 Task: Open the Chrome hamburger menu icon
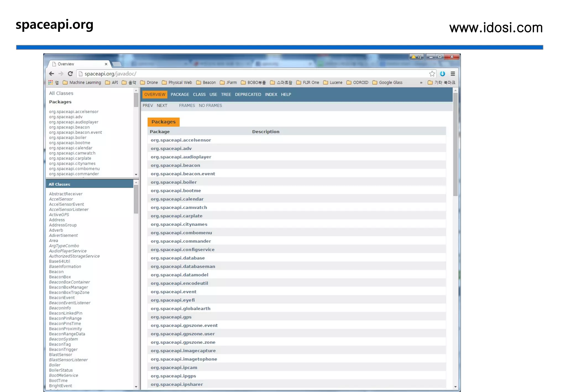click(x=453, y=74)
